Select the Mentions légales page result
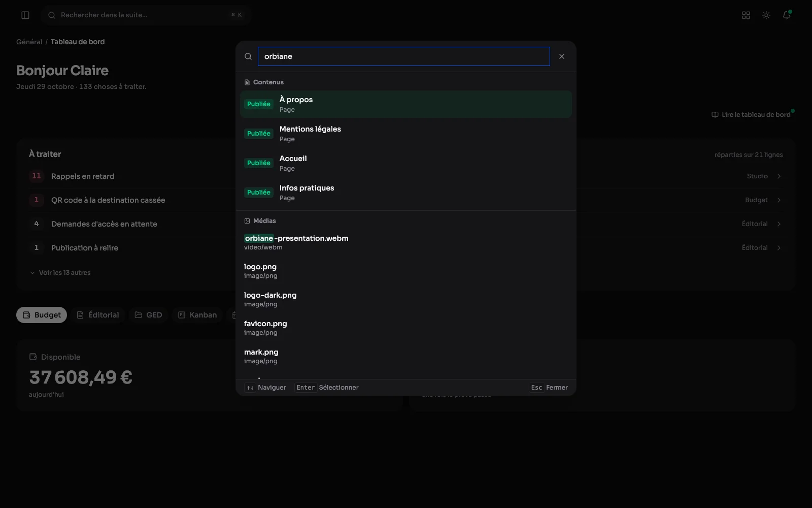 (406, 134)
